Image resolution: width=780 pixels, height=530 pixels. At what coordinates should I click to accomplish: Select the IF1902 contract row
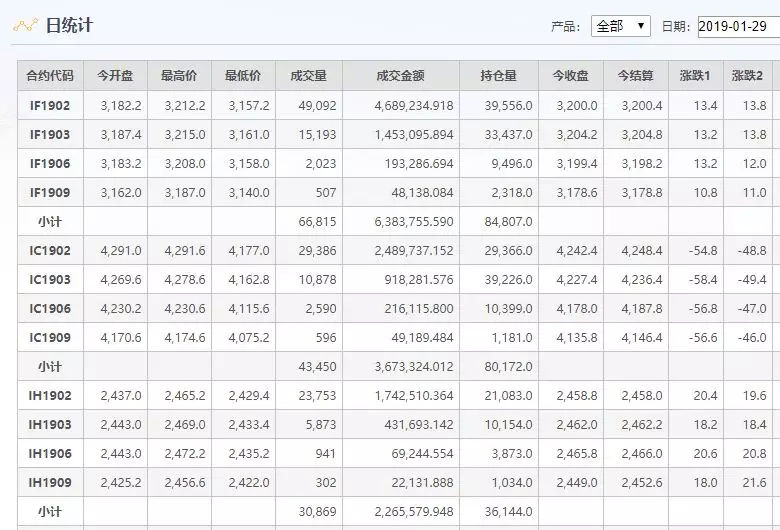coord(50,106)
